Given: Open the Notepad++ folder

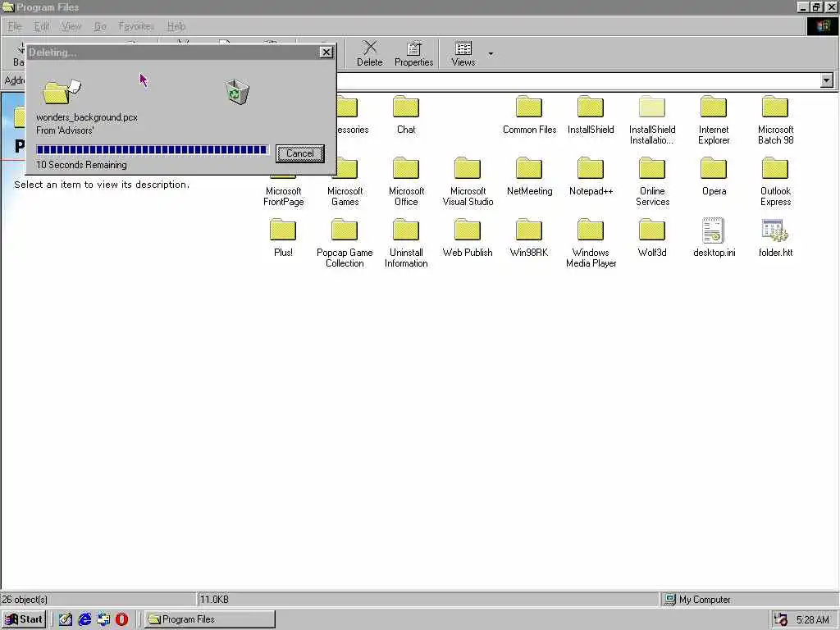Looking at the screenshot, I should coord(591,176).
